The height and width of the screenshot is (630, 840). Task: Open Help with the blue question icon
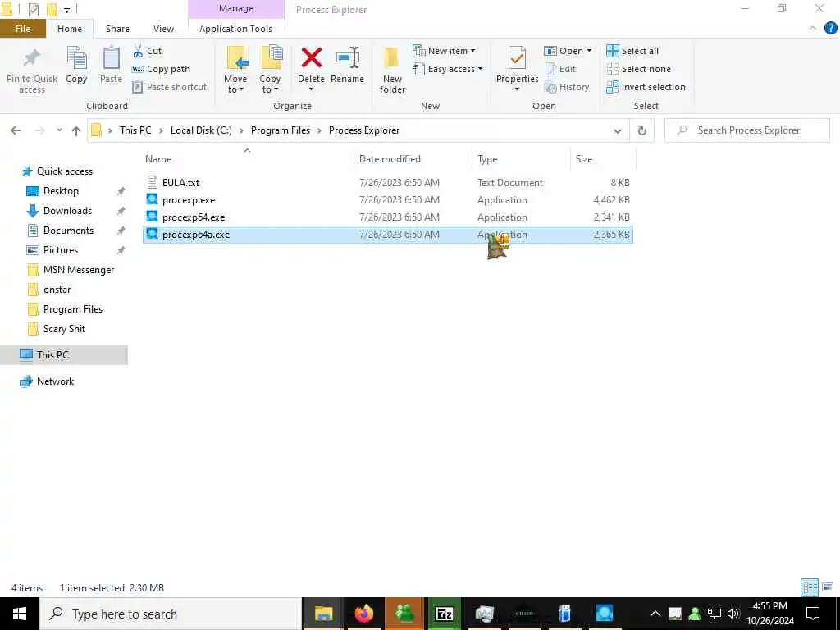point(830,29)
